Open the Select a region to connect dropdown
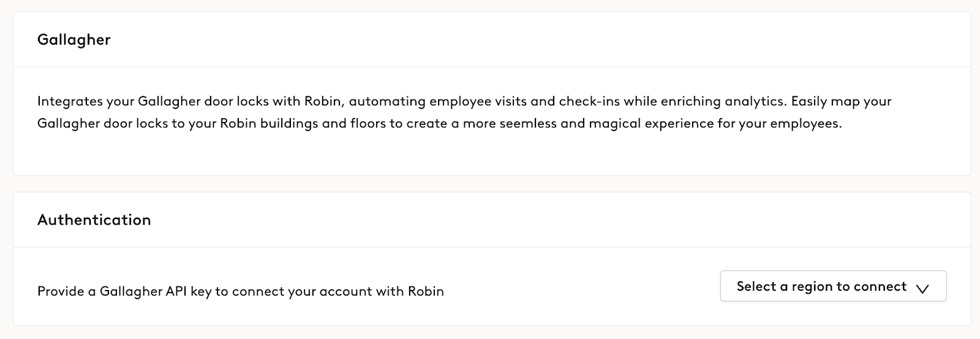The height and width of the screenshot is (339, 980). tap(832, 286)
